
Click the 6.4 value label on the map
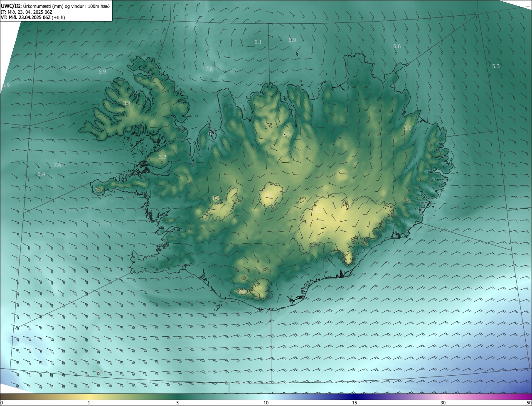[x=41, y=174]
